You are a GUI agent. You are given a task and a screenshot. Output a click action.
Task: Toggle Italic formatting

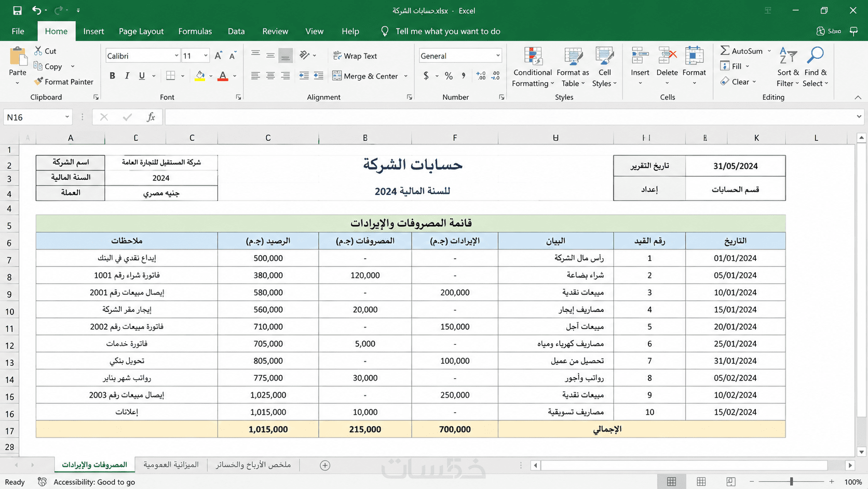tap(127, 76)
